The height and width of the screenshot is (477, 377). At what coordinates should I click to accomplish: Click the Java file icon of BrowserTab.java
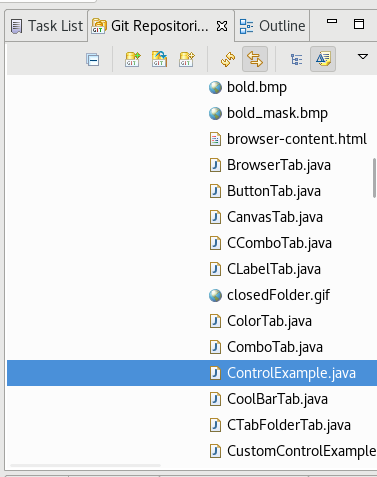pyautogui.click(x=215, y=165)
